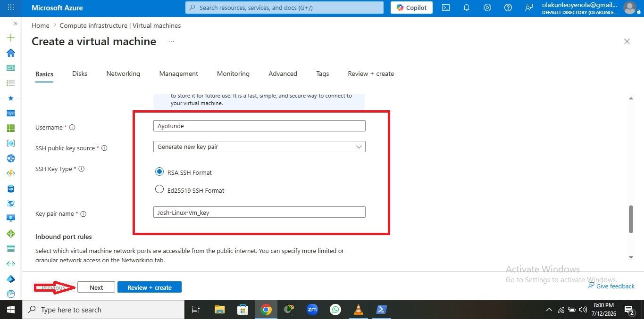The image size is (644, 319).
Task: Show hidden system tray icons chevron
Action: 549,310
